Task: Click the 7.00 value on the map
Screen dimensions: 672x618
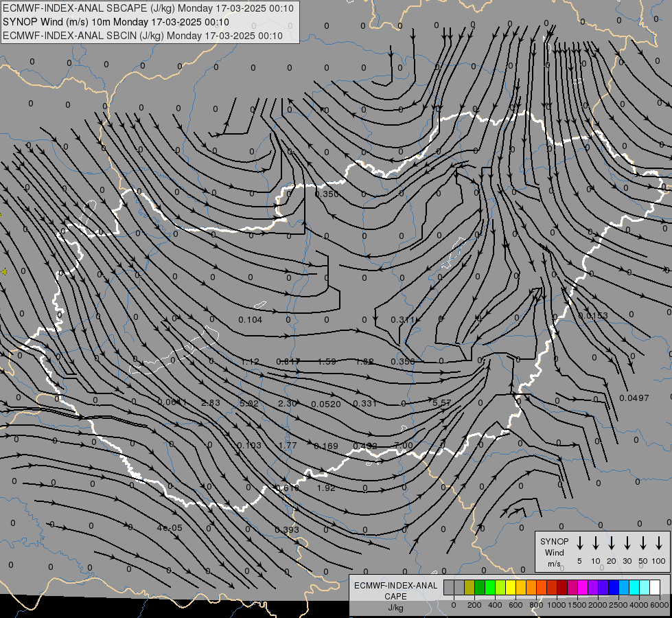Action: coord(404,445)
